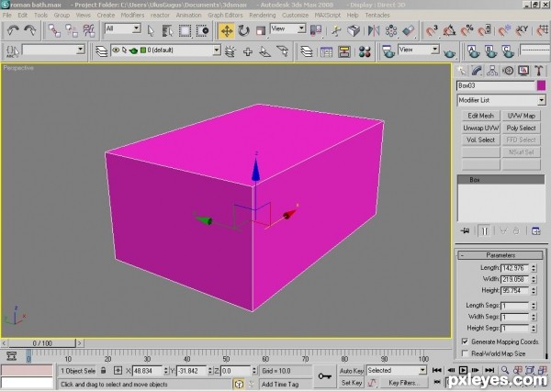
Task: Click the Poly Select button
Action: click(x=521, y=128)
